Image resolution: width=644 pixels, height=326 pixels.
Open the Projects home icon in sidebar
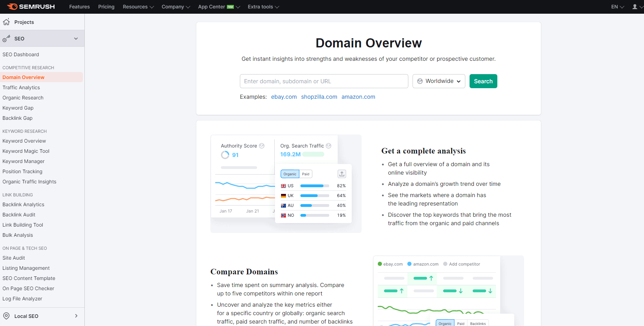coord(6,22)
